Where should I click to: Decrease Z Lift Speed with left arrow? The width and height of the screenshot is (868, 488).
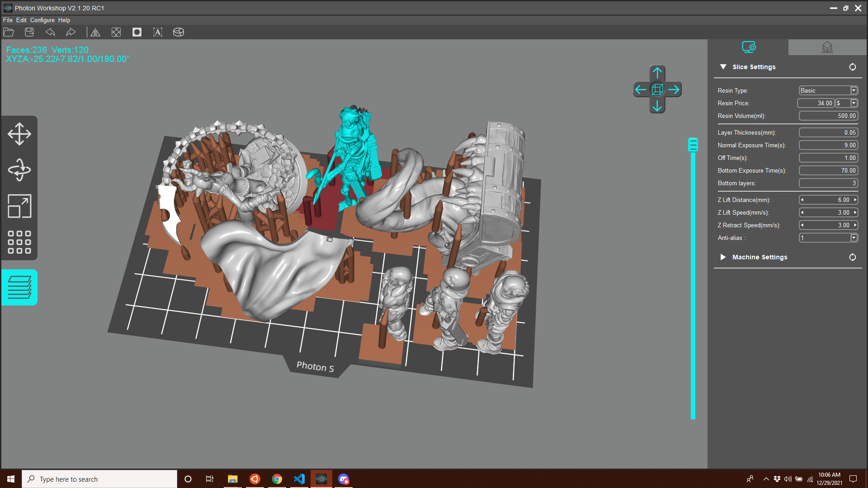click(802, 212)
